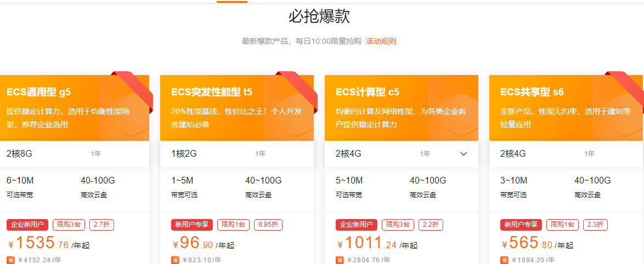This screenshot has height=264, width=644.
Task: Click the 限购3台 tag on the g5 card
Action: pyautogui.click(x=69, y=225)
